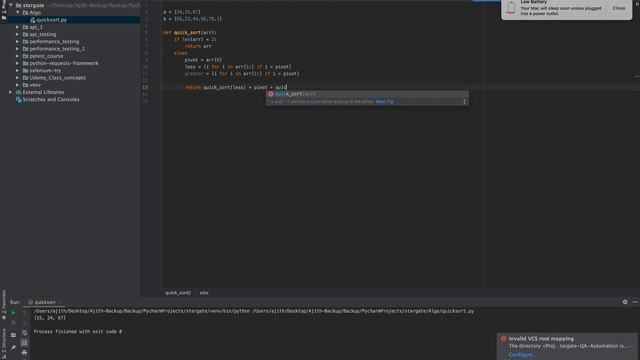Click the Low Battery notification message text
Image resolution: width=640 pixels, height=360 pixels.
561,11
